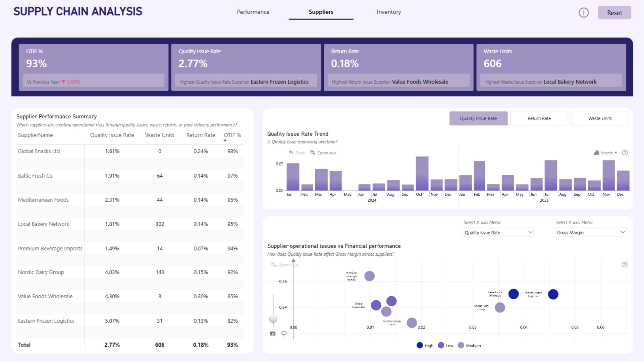
Task: Select the Baltic Fresh Co table row
Action: click(130, 176)
